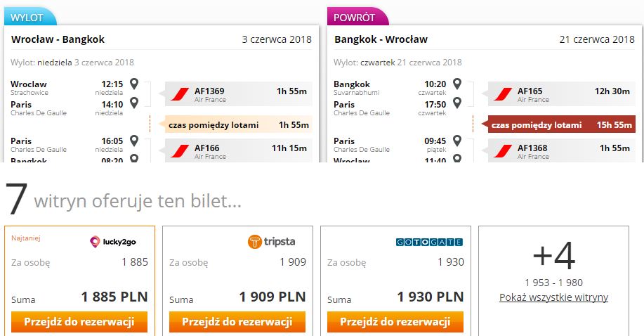Click the map pin for the 14:10 Paris arrival

(134, 103)
